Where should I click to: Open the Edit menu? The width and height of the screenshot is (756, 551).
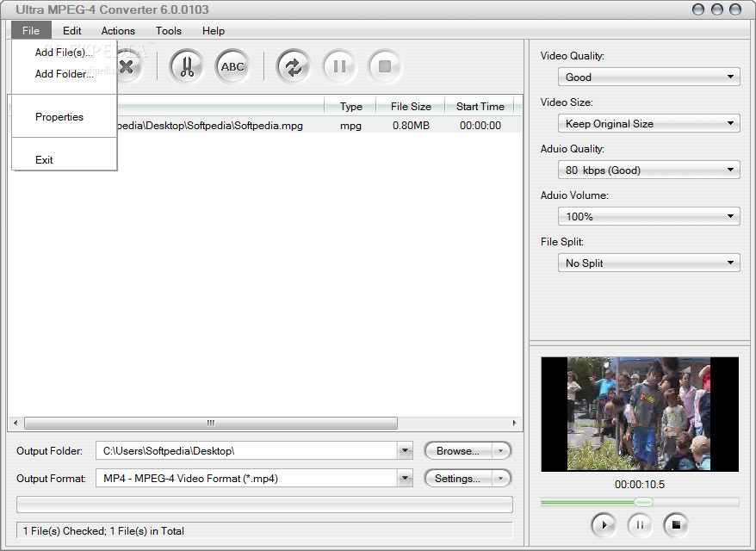[71, 31]
